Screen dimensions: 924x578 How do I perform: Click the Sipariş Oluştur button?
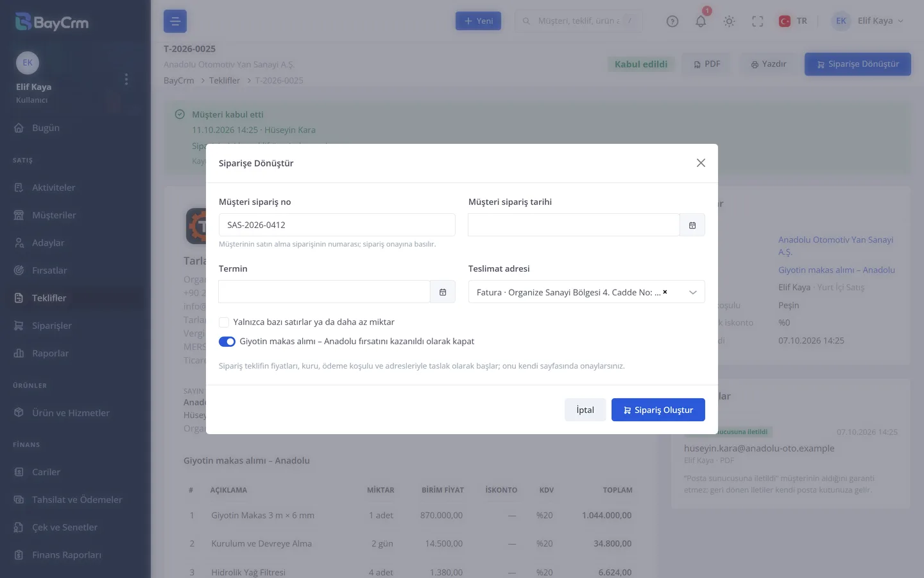[658, 410]
